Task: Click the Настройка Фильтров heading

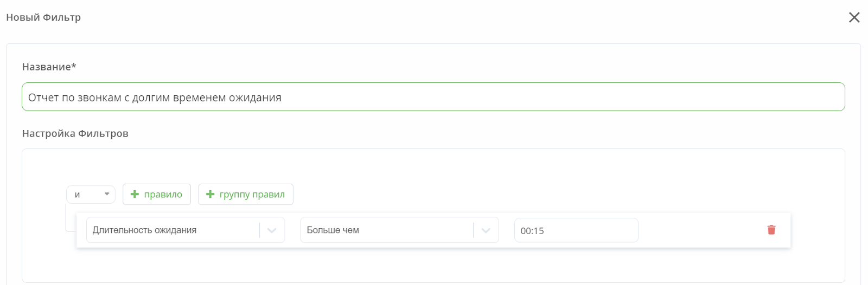Action: [x=75, y=133]
